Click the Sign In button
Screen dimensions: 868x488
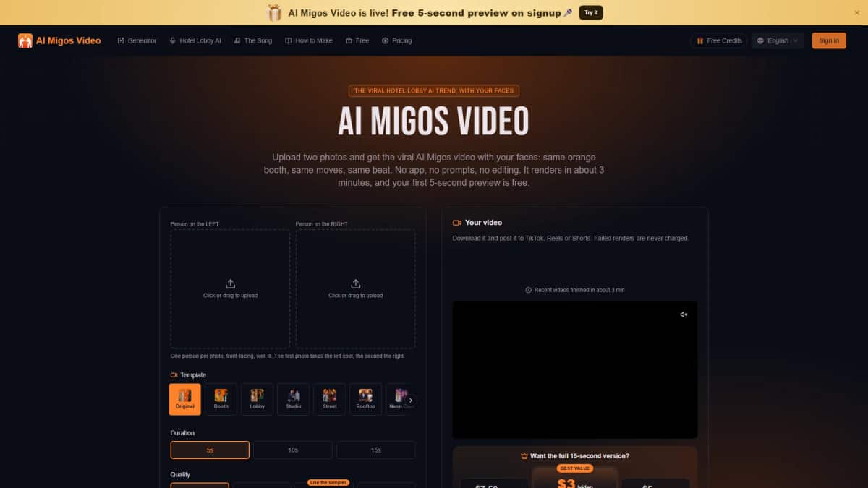click(829, 40)
